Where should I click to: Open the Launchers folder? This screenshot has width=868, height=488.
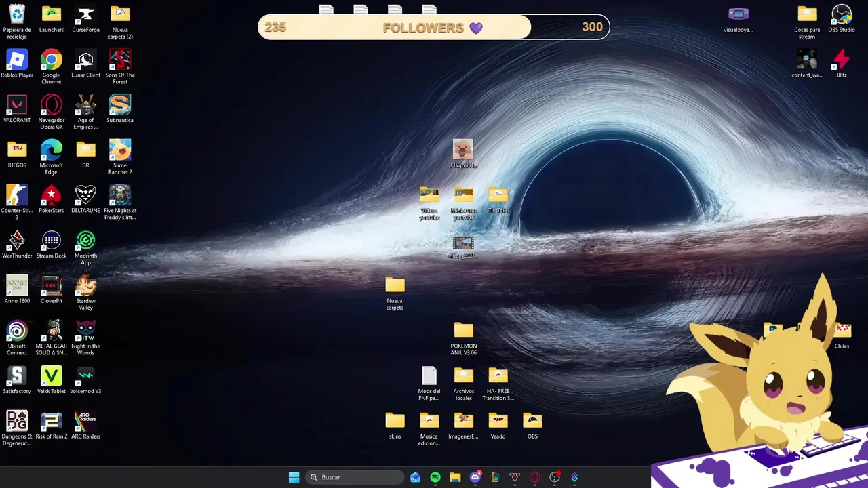pos(52,14)
